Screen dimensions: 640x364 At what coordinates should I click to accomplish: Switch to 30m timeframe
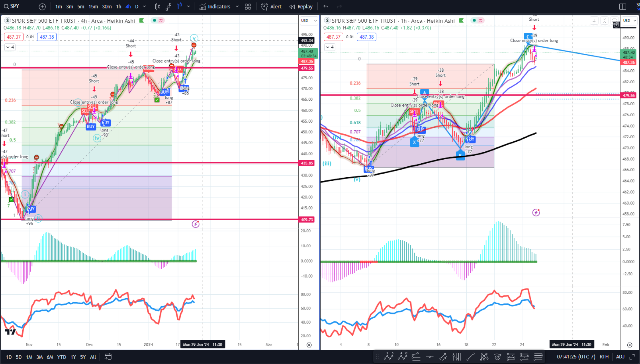107,7
